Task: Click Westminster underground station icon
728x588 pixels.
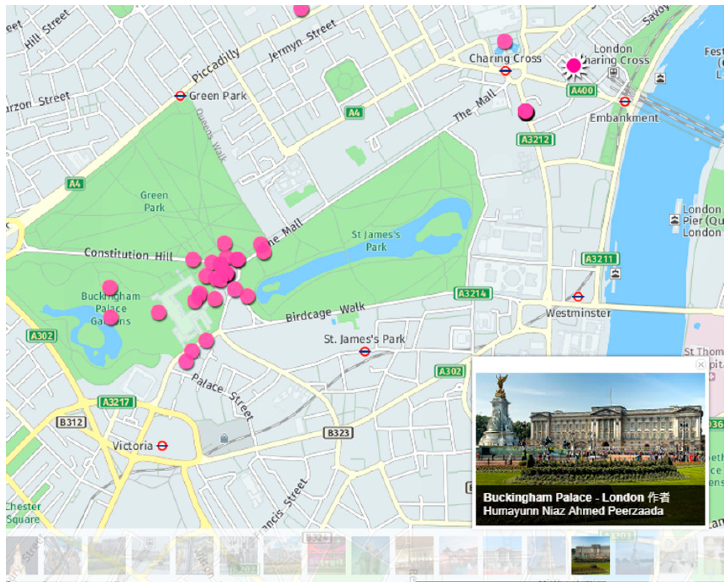Action: click(578, 297)
